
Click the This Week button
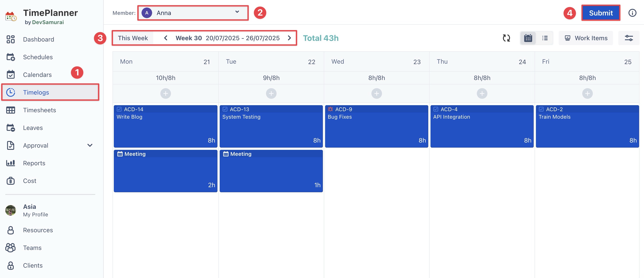click(x=133, y=38)
